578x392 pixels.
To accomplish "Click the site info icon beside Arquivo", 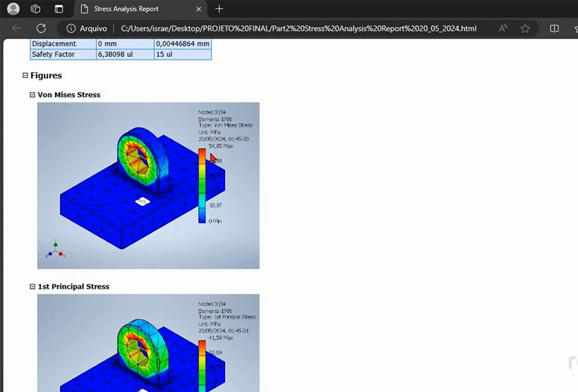I will tap(71, 28).
